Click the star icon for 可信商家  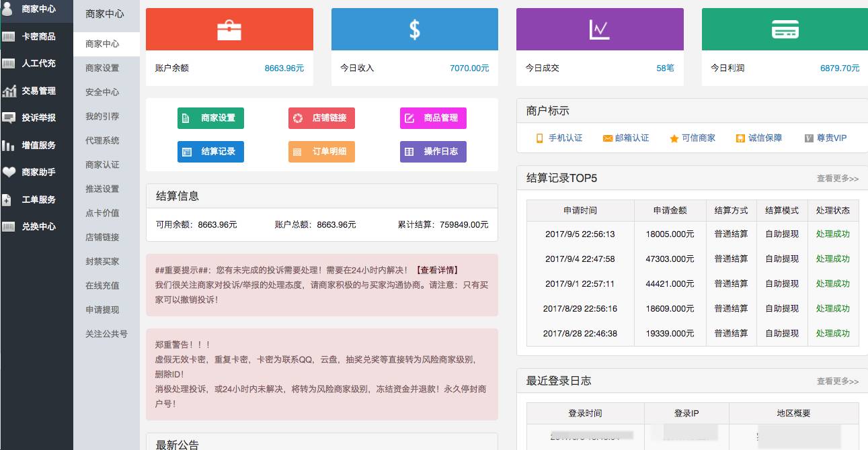tap(674, 138)
